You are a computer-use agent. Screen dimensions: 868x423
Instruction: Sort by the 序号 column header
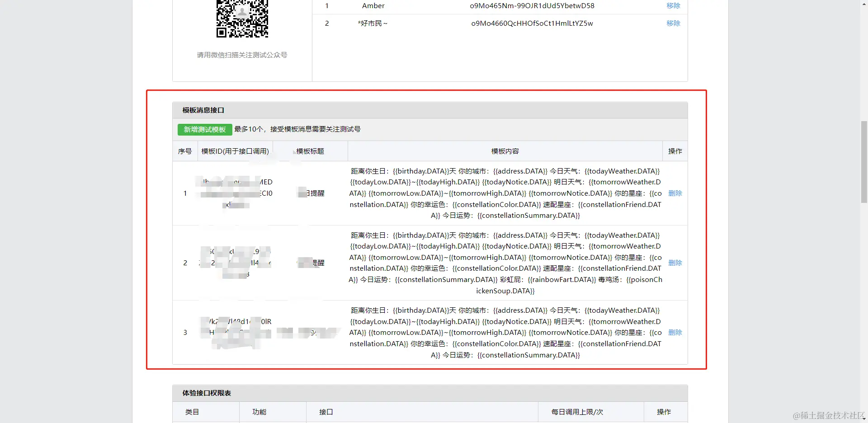(185, 151)
